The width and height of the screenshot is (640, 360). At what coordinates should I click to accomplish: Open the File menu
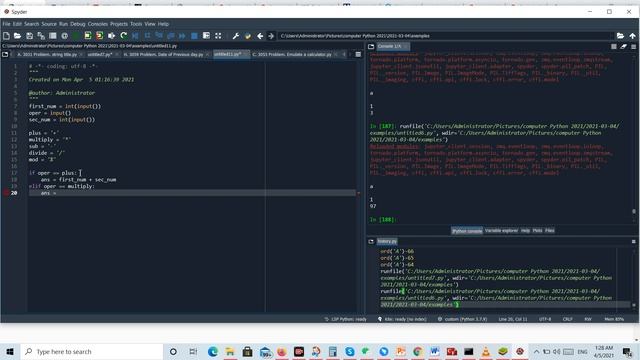(x=7, y=24)
